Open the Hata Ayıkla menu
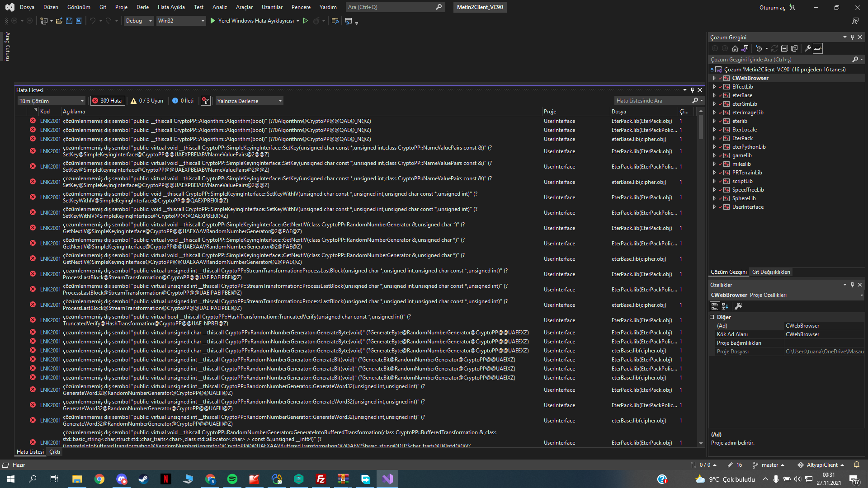This screenshot has width=868, height=488. click(x=171, y=7)
